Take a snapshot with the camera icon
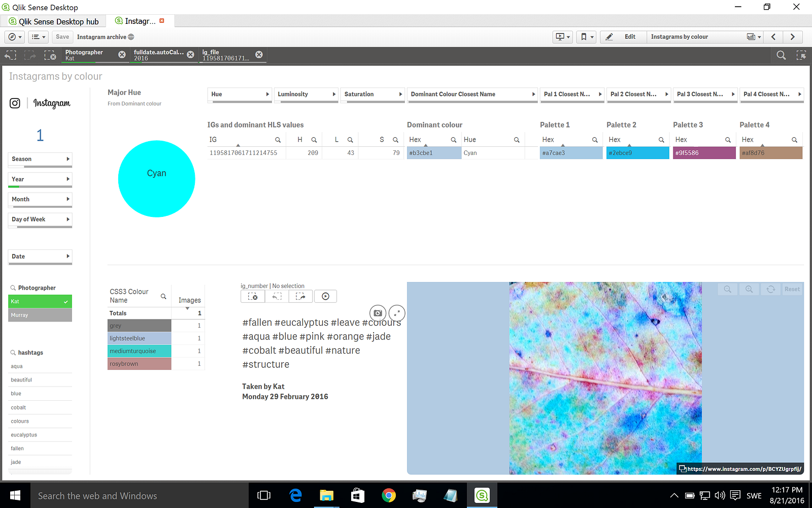The width and height of the screenshot is (812, 508). tap(378, 313)
